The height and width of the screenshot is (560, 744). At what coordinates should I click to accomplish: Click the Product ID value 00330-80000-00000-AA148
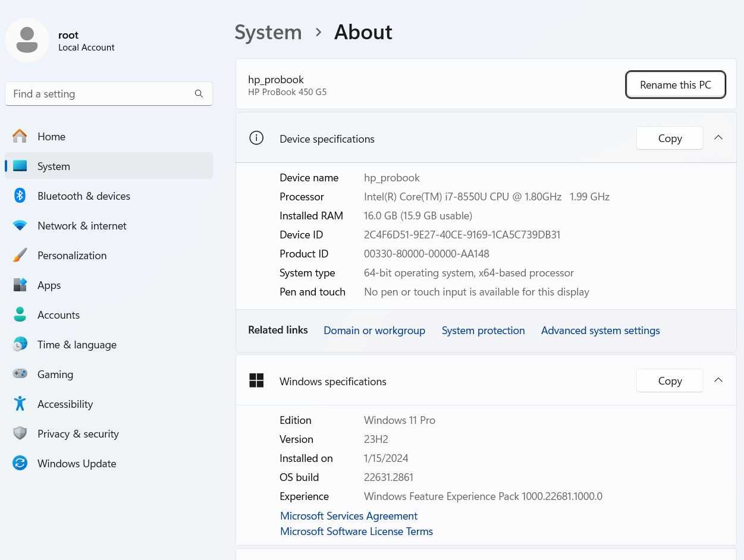[x=426, y=254]
